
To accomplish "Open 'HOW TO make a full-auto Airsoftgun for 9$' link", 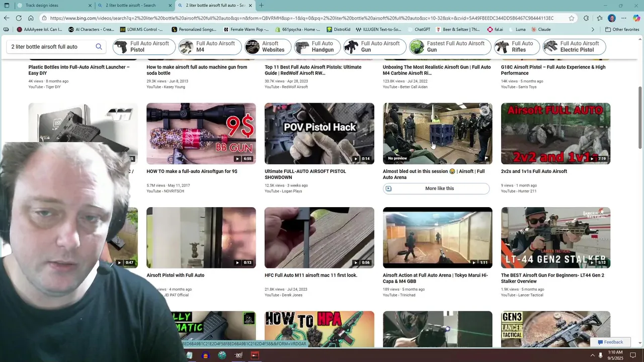I will pos(192,171).
